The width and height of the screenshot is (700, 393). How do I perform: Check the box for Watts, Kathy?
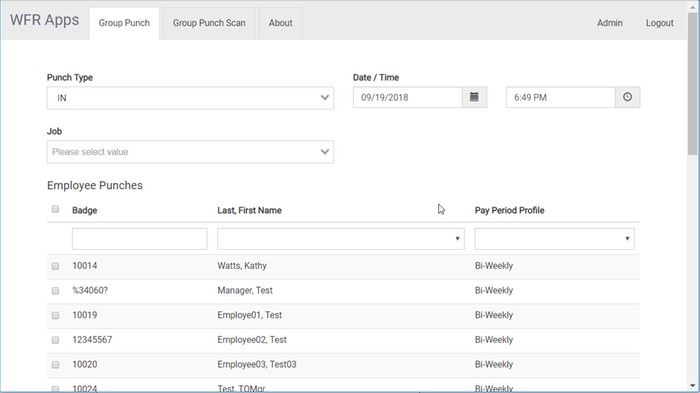[x=55, y=266]
